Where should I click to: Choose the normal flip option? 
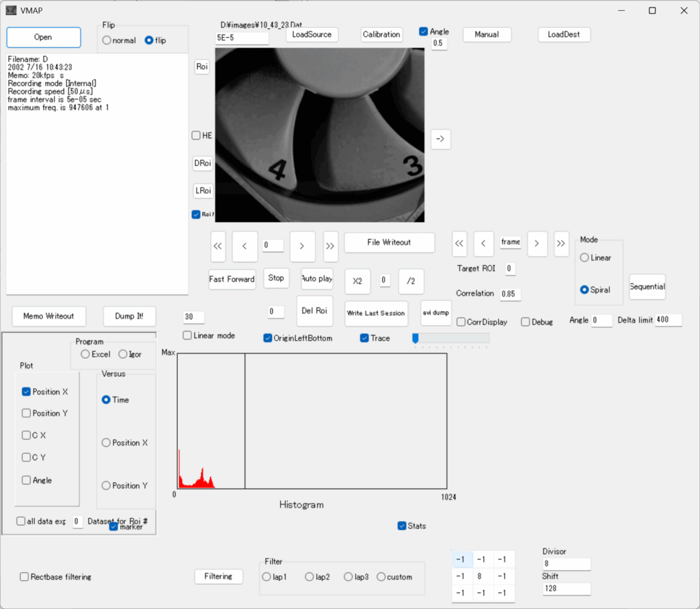tap(107, 40)
